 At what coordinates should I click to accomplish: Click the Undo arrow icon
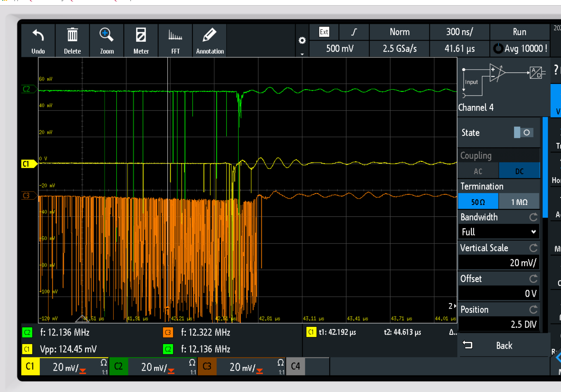point(38,36)
